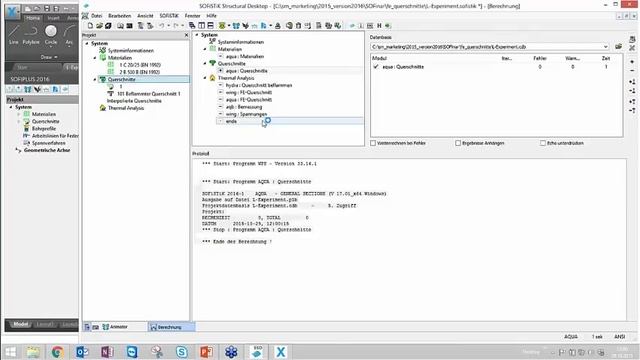Open PowerPoint from the taskbar

(207, 351)
